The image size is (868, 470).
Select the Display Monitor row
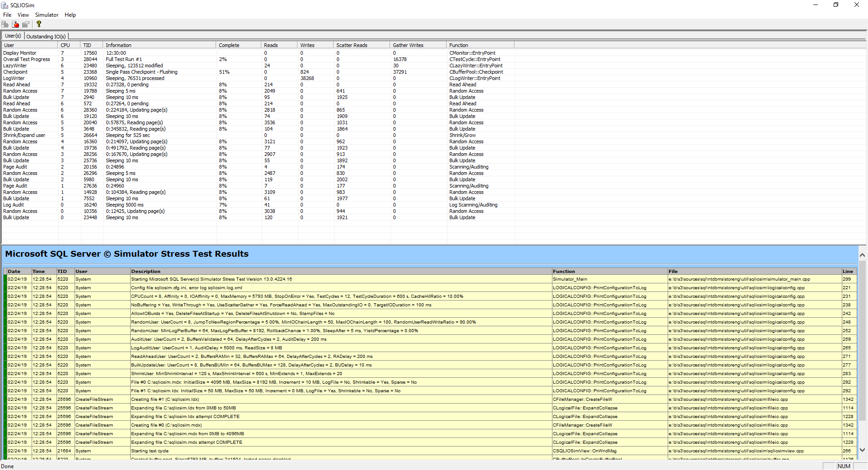pos(258,53)
